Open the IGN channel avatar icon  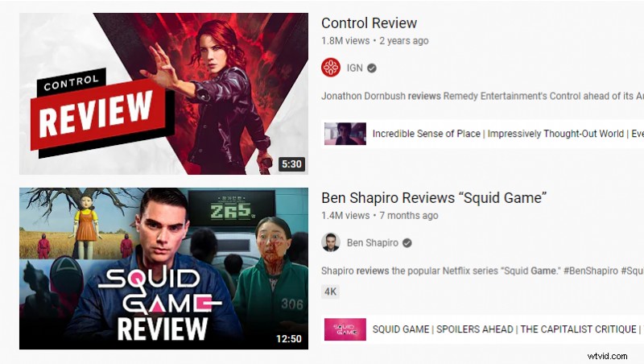tap(331, 68)
